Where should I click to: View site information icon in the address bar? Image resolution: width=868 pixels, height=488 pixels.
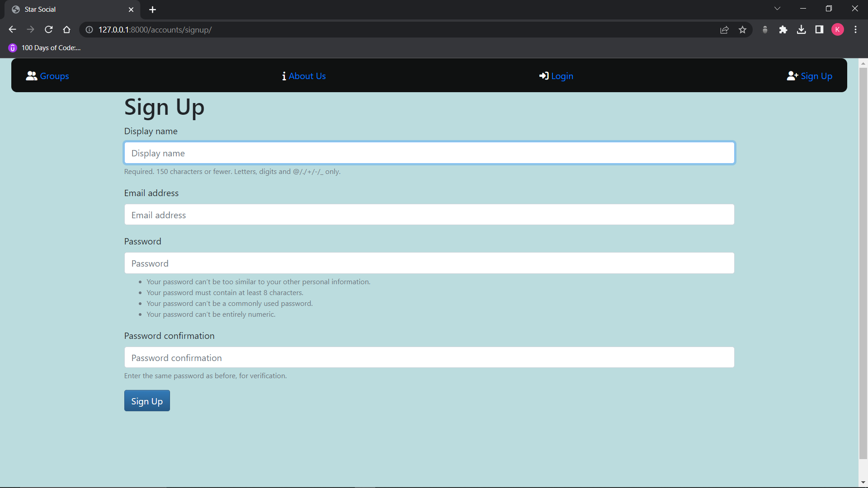(90, 30)
